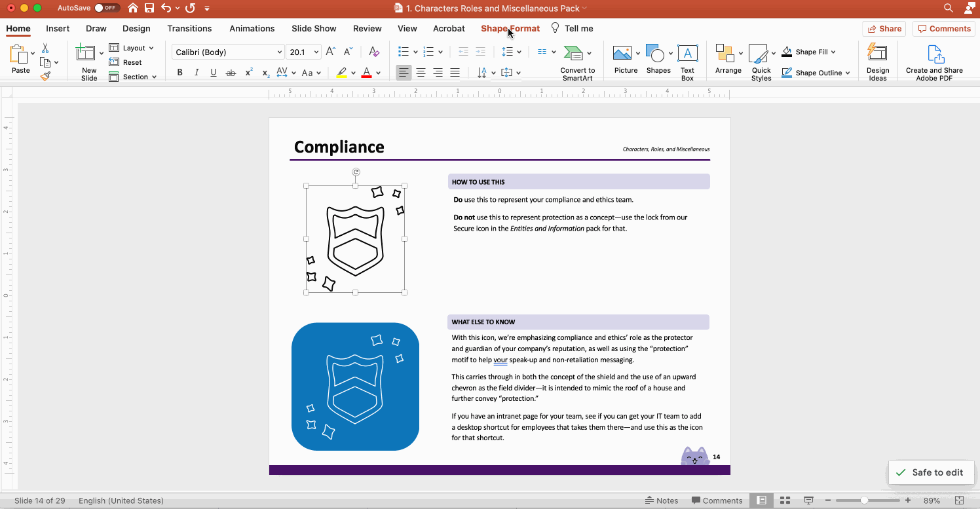Expand bullets list dropdown arrow
Screen dimensions: 980x509
(x=415, y=52)
